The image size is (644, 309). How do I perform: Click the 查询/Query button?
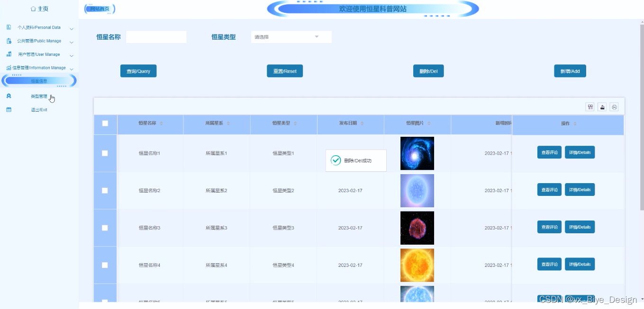138,71
